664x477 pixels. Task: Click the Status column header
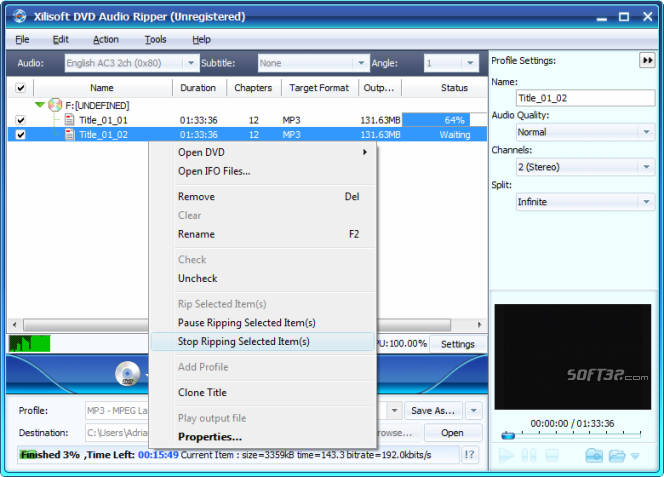tap(454, 88)
